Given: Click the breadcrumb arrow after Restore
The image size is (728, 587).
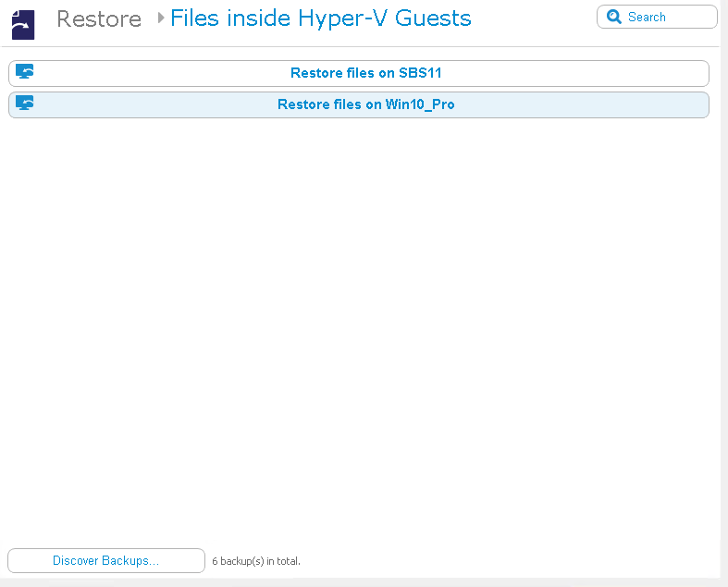Looking at the screenshot, I should [161, 18].
